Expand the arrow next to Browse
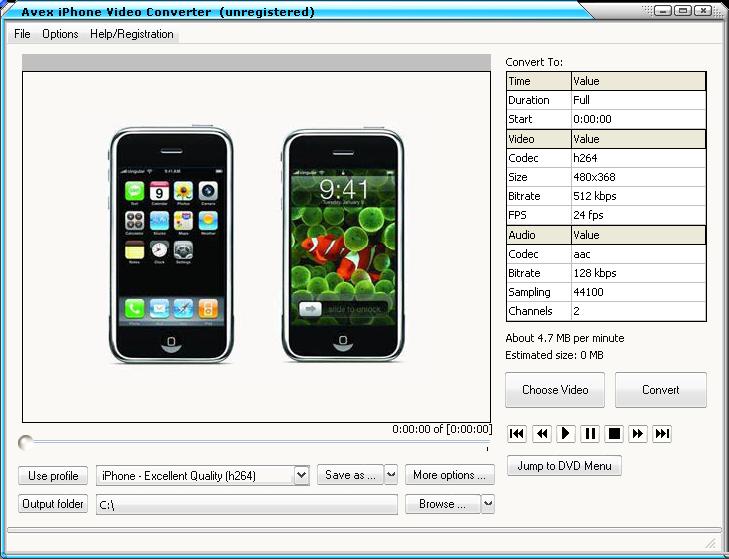Screen dimensions: 729x559 click(x=488, y=504)
